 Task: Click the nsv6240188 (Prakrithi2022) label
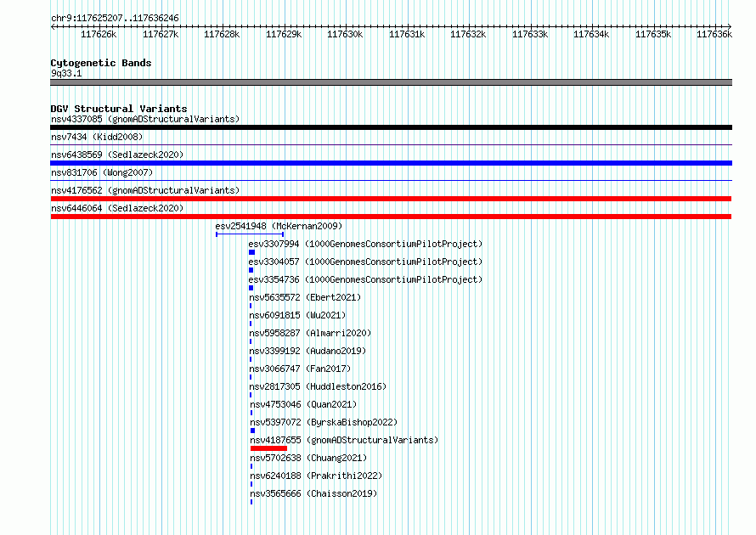316,476
